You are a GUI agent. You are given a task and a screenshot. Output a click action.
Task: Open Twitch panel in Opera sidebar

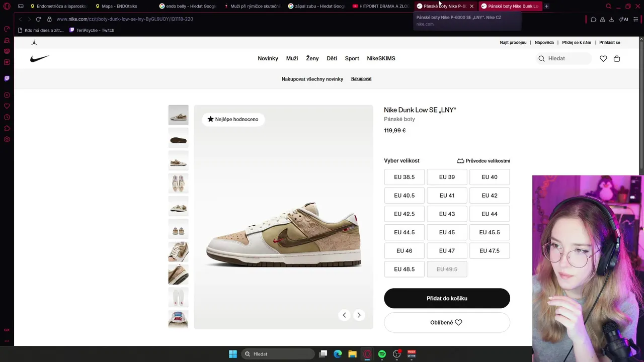pos(7,78)
